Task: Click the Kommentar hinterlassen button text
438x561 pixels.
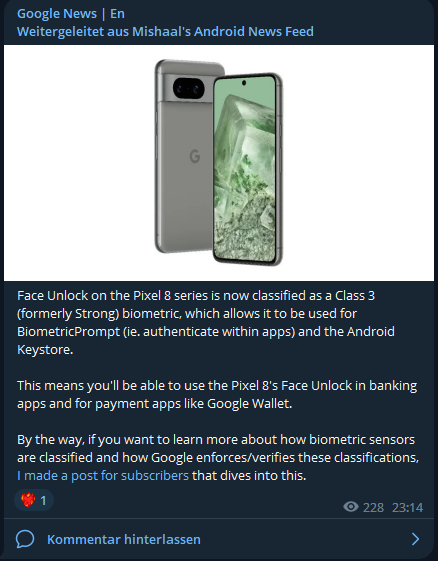Action: [124, 539]
